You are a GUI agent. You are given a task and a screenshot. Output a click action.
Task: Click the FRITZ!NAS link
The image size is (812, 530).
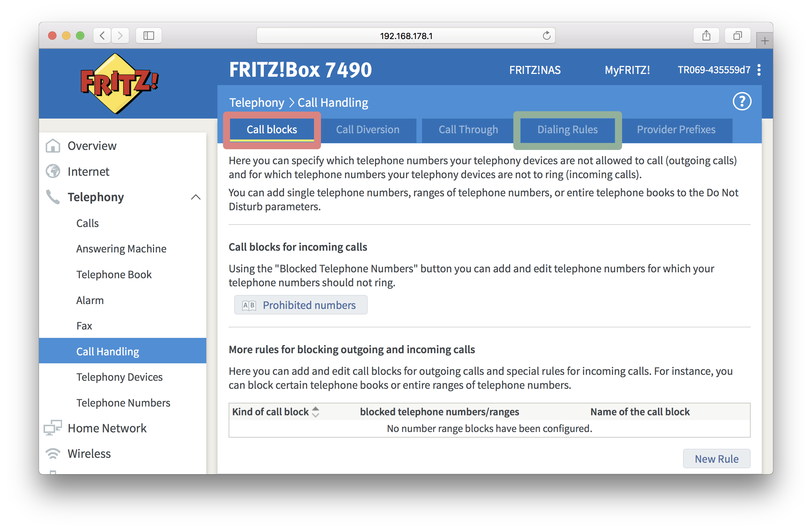click(534, 70)
